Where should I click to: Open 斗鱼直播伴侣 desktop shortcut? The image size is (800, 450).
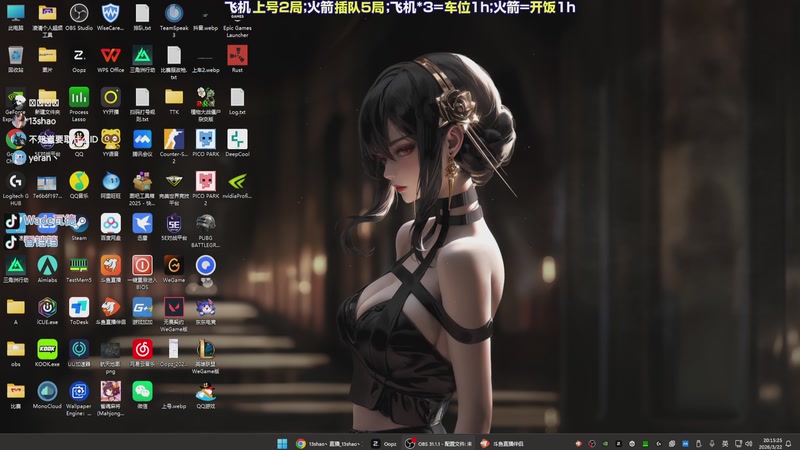(x=110, y=307)
